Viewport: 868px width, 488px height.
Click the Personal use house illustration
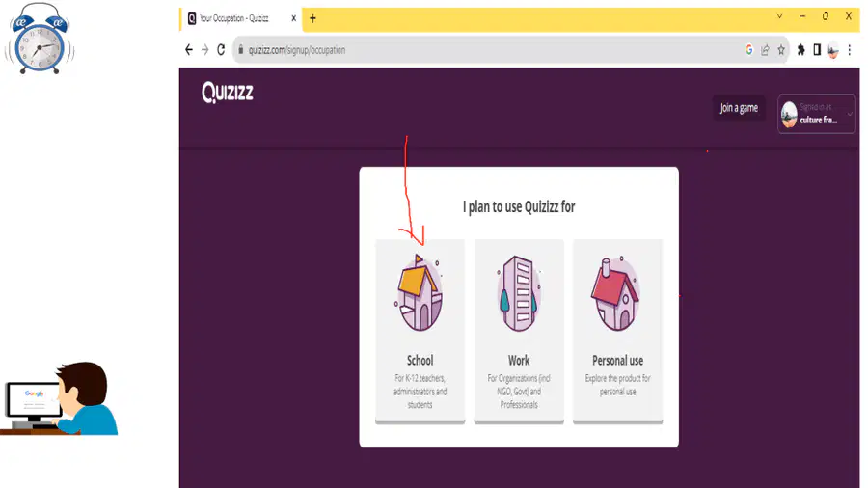615,294
